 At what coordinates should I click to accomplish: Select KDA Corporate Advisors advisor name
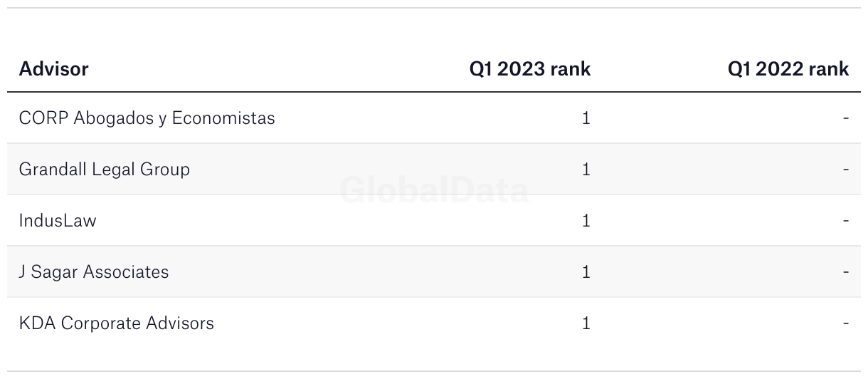tap(117, 323)
